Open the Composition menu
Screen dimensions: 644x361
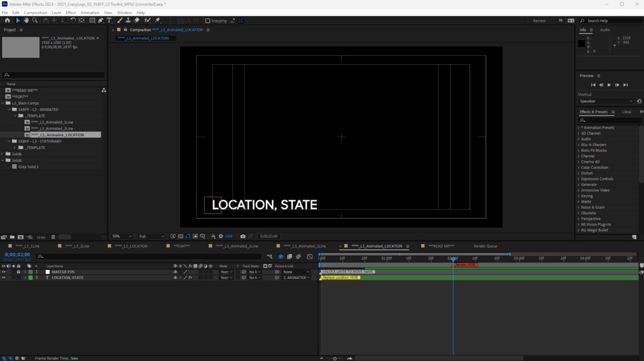pos(35,13)
